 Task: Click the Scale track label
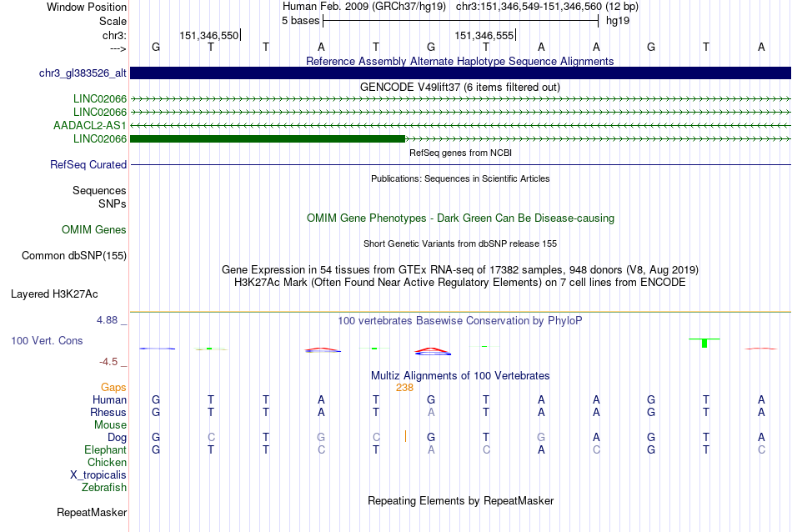point(113,21)
